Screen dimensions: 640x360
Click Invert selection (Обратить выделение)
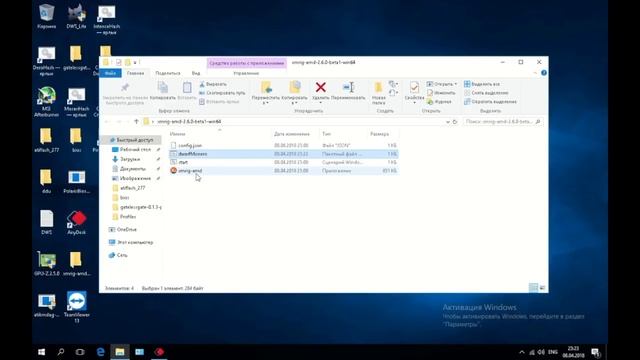(x=490, y=102)
